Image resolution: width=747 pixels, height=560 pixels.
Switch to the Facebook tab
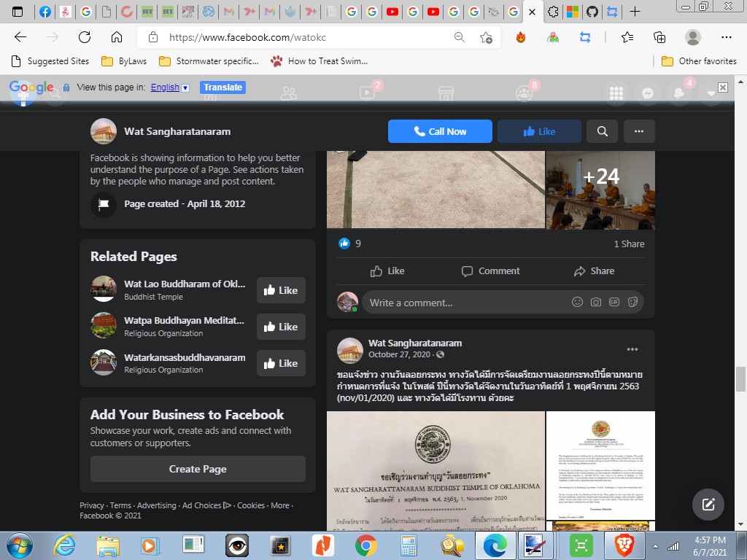(45, 12)
